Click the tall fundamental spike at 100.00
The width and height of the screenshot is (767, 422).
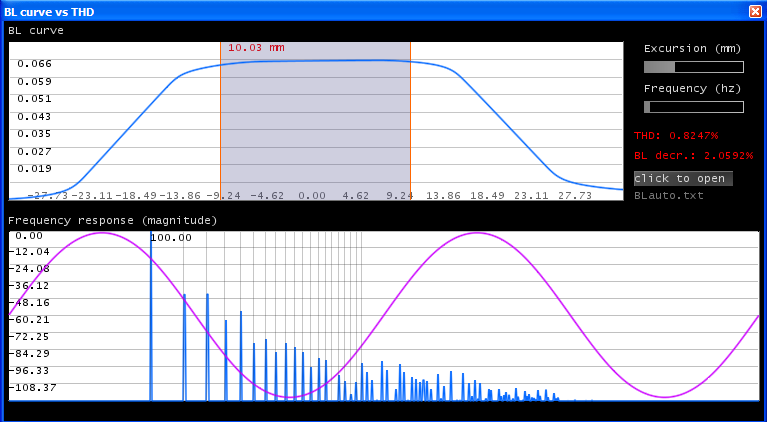pyautogui.click(x=151, y=316)
